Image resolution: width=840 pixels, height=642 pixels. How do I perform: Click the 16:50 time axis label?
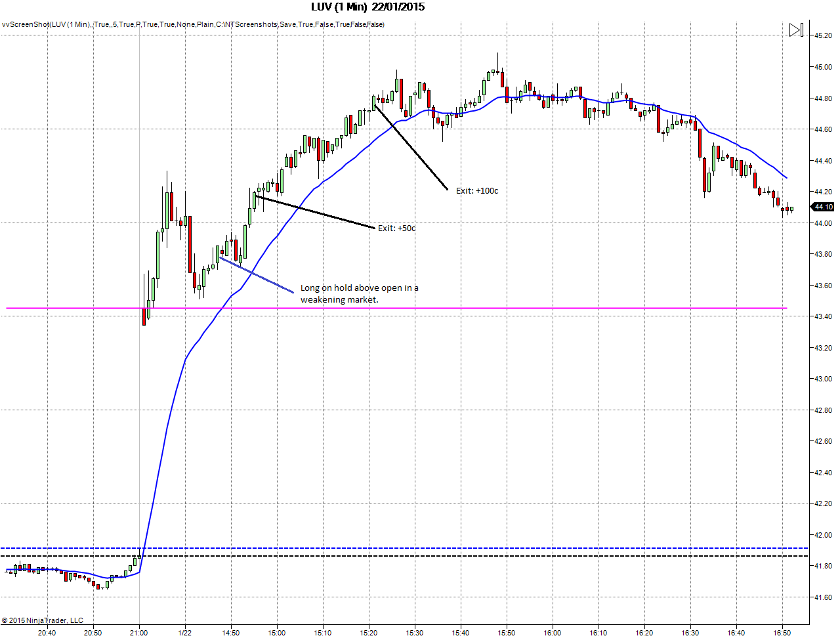(782, 633)
